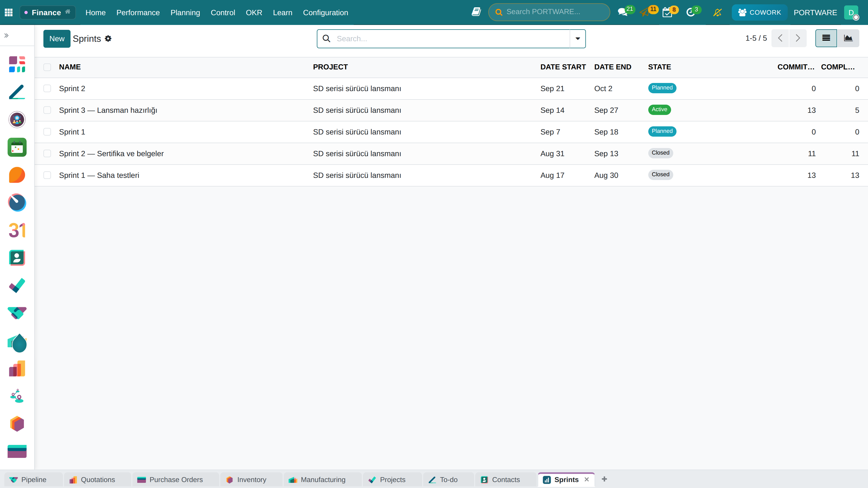Viewport: 868px width, 488px height.
Task: Check Sprint 2 — Sertifika ve belgeler checkbox
Action: 47,153
